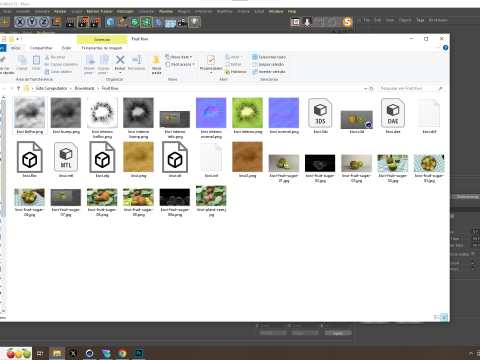Click the light bulb icon in toolbar
The width and height of the screenshot is (480, 360).
pyautogui.click(x=194, y=22)
